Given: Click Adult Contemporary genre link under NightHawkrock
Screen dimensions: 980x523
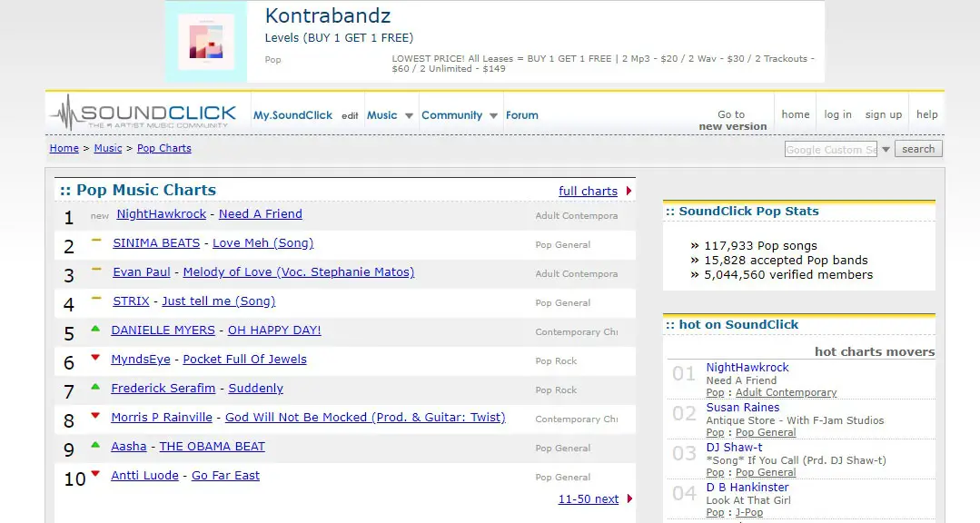Looking at the screenshot, I should (x=787, y=392).
